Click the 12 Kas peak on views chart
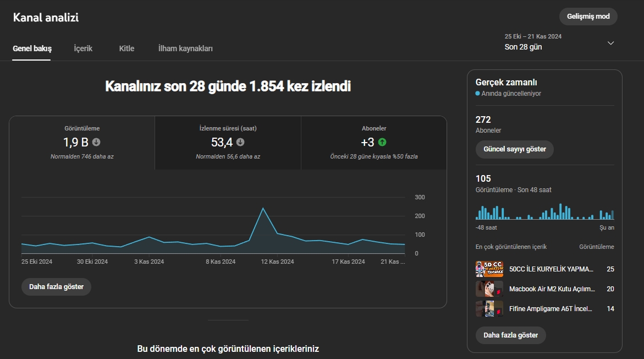The height and width of the screenshot is (359, 644). (263, 209)
